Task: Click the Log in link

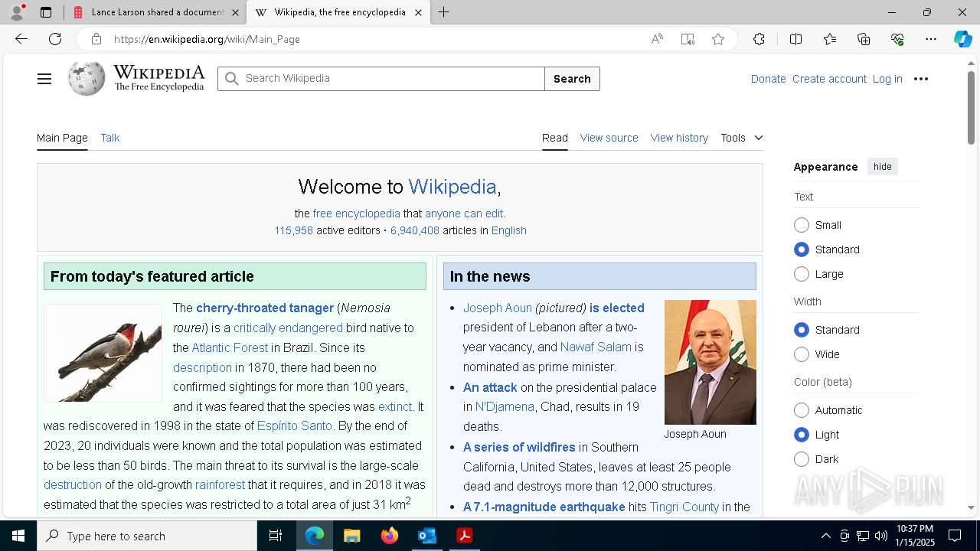Action: click(887, 79)
